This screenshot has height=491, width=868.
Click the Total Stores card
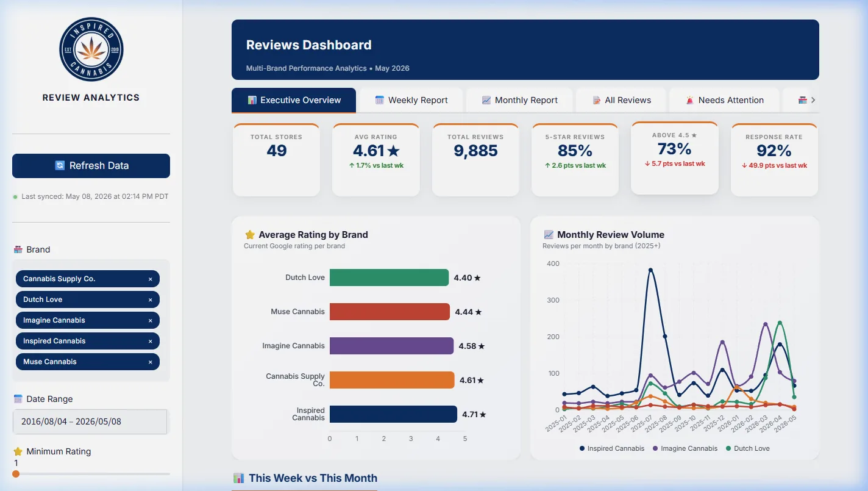pos(276,160)
